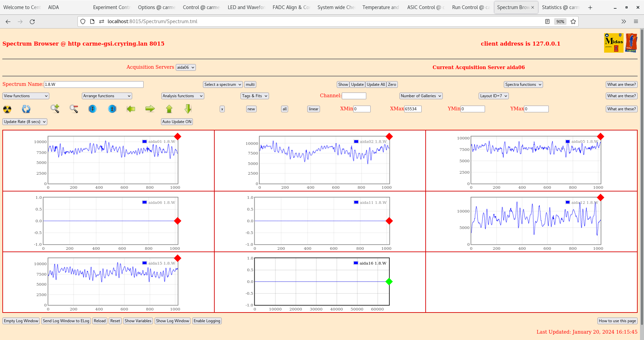Click the blue circular refresh arrows icon
The image size is (644, 340).
26,109
